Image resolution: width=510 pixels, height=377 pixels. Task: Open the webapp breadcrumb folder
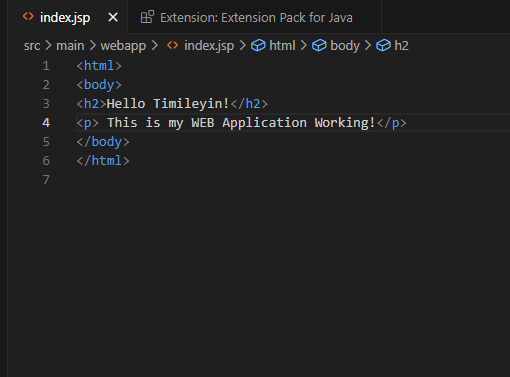click(123, 46)
